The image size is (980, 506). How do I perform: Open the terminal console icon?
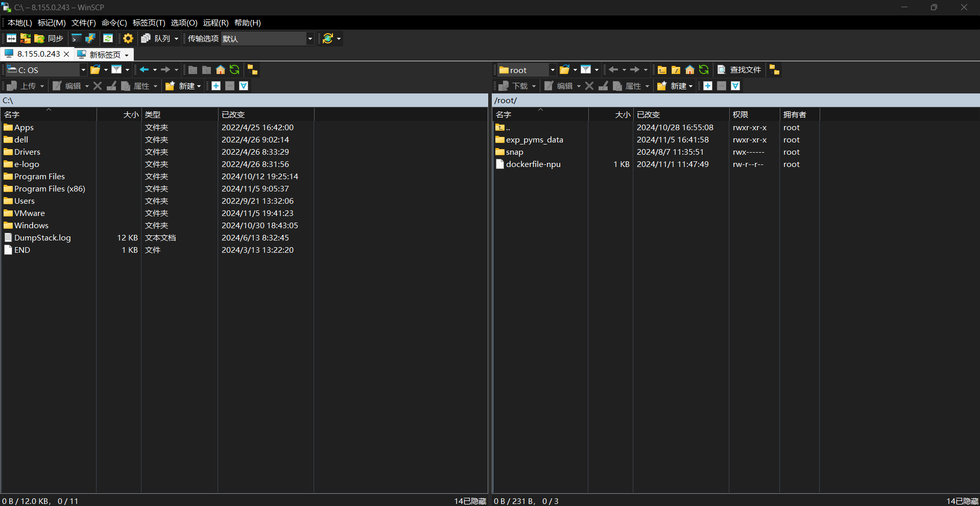pos(77,38)
